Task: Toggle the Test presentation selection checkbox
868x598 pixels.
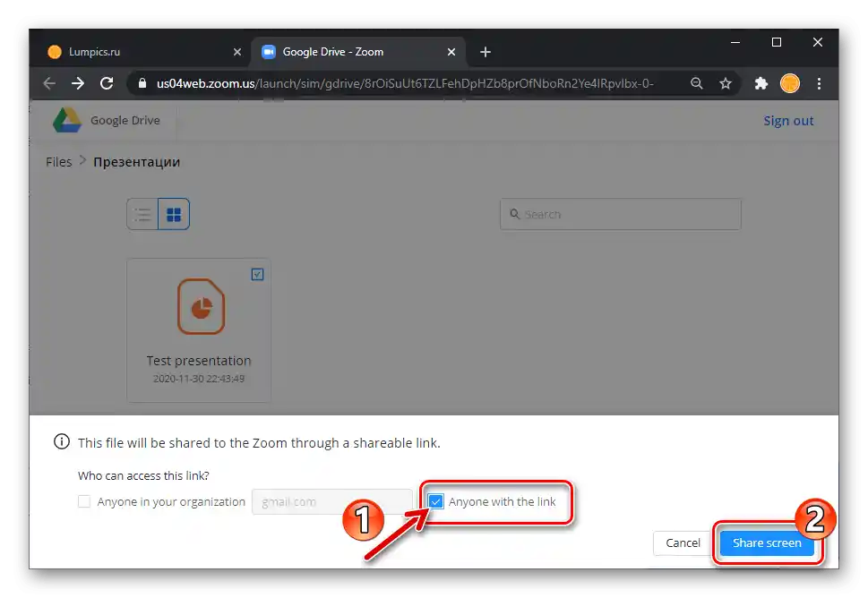Action: 257,275
